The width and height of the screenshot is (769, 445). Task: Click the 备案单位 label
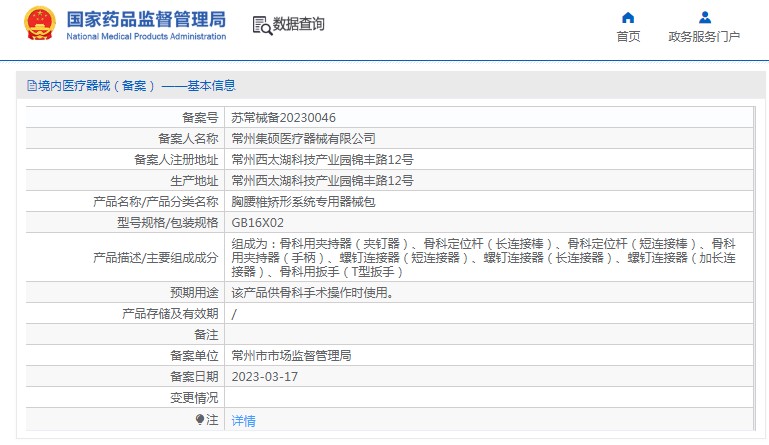tap(194, 356)
